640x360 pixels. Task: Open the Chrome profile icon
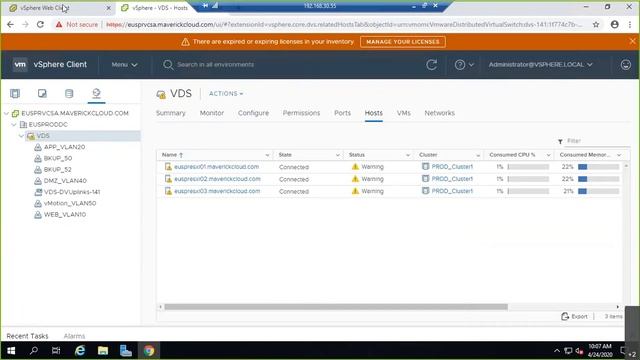click(615, 24)
